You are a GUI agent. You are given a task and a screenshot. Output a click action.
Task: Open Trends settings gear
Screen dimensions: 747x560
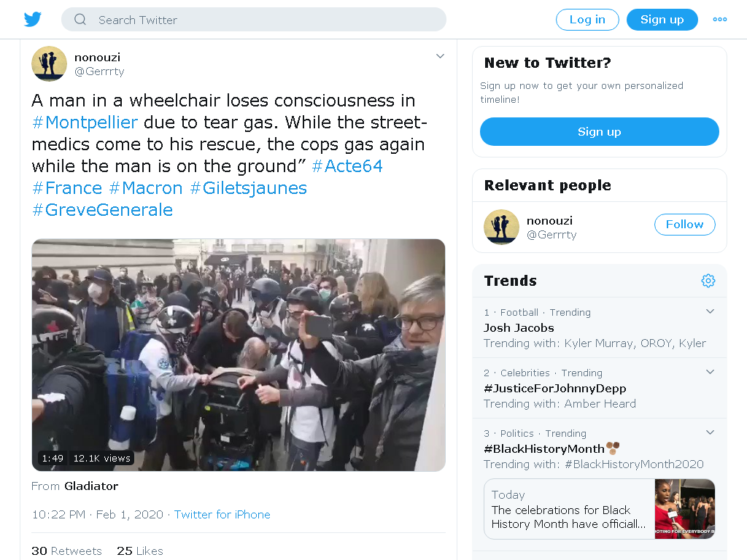click(x=708, y=281)
